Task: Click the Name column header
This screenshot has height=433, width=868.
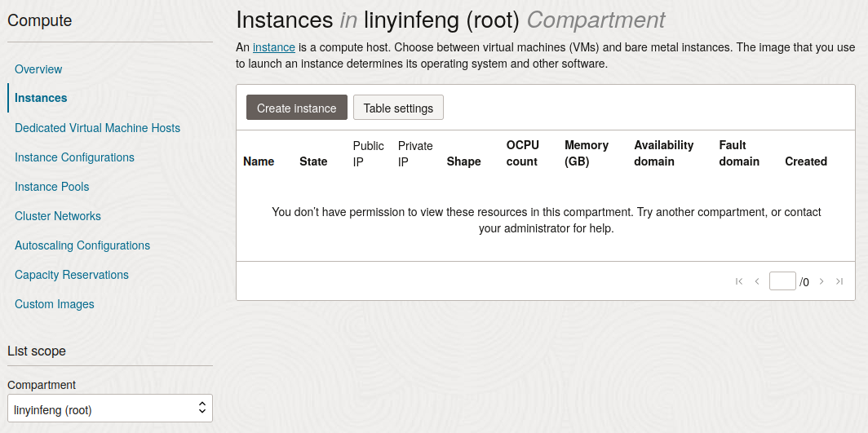Action: click(259, 161)
